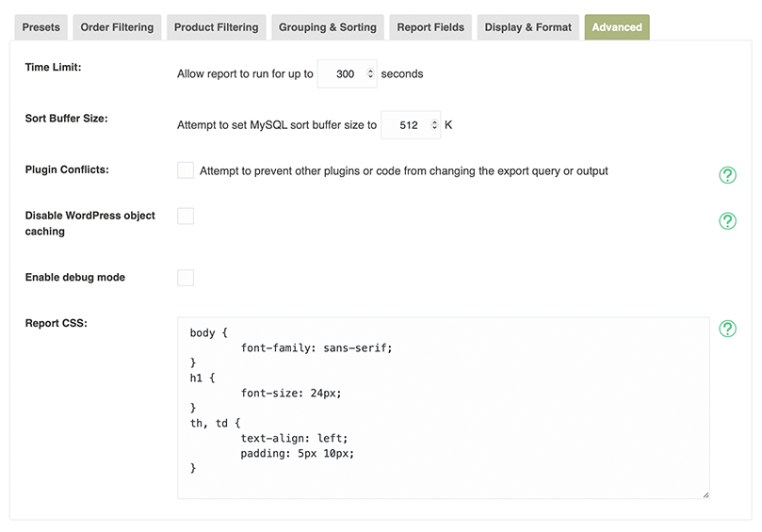Open the Grouping & Sorting tab

coord(327,27)
